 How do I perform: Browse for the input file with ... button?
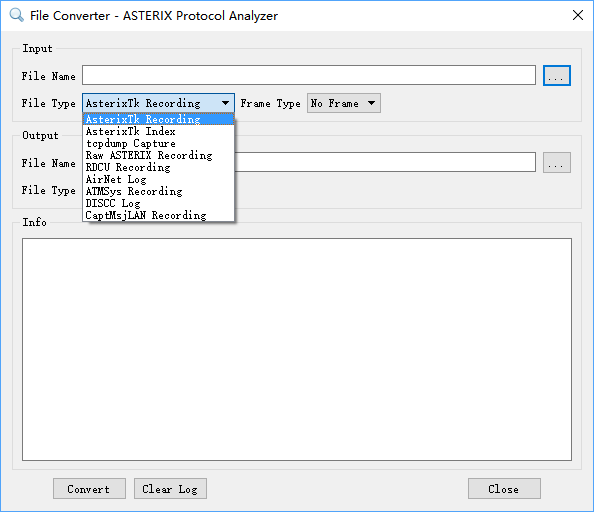click(556, 75)
